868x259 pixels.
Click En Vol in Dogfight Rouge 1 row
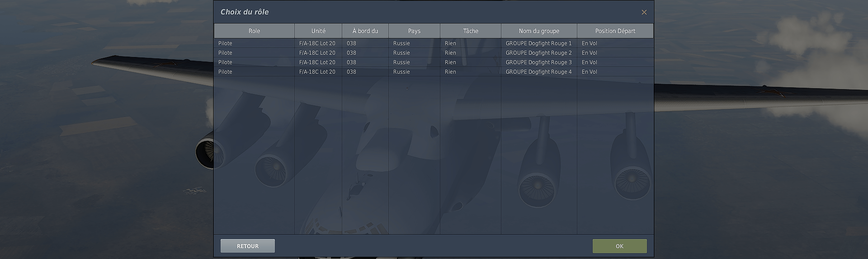(x=590, y=43)
